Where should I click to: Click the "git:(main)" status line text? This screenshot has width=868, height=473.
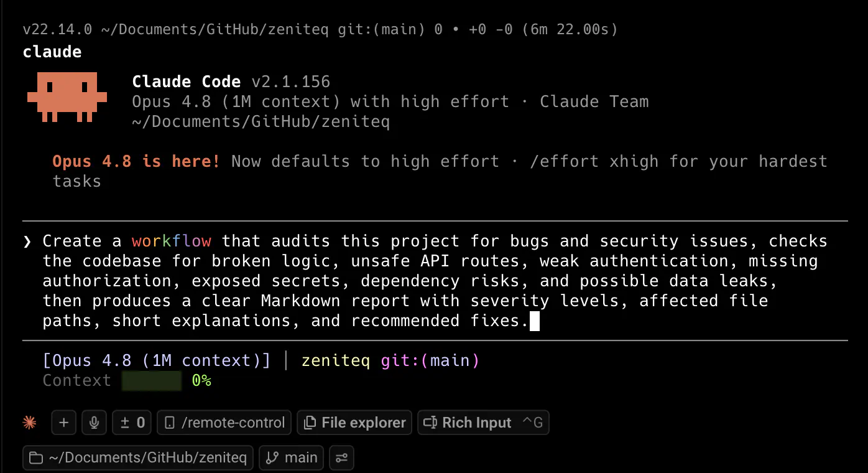pos(430,360)
